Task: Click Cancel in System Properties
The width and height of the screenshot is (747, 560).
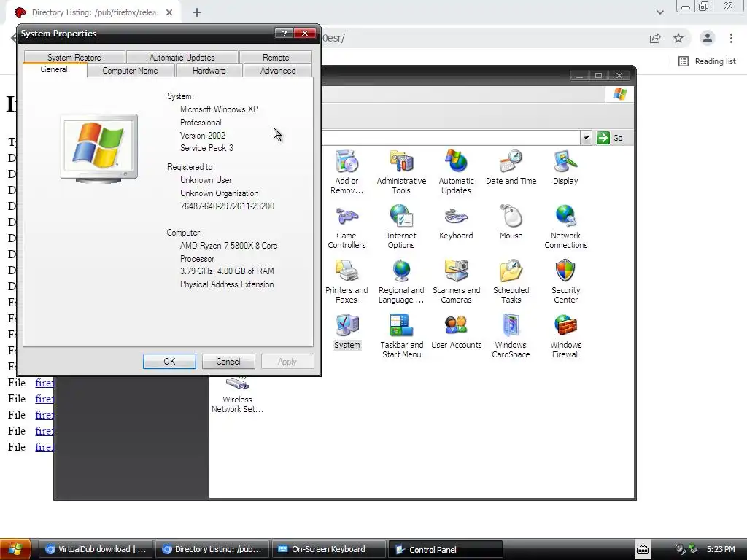Action: (x=228, y=362)
